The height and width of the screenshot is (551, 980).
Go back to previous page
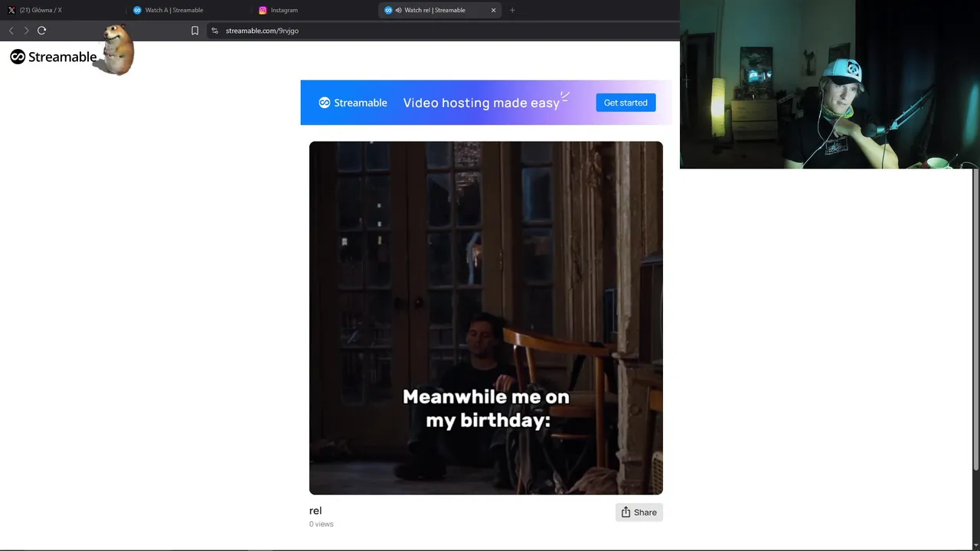tap(11, 31)
